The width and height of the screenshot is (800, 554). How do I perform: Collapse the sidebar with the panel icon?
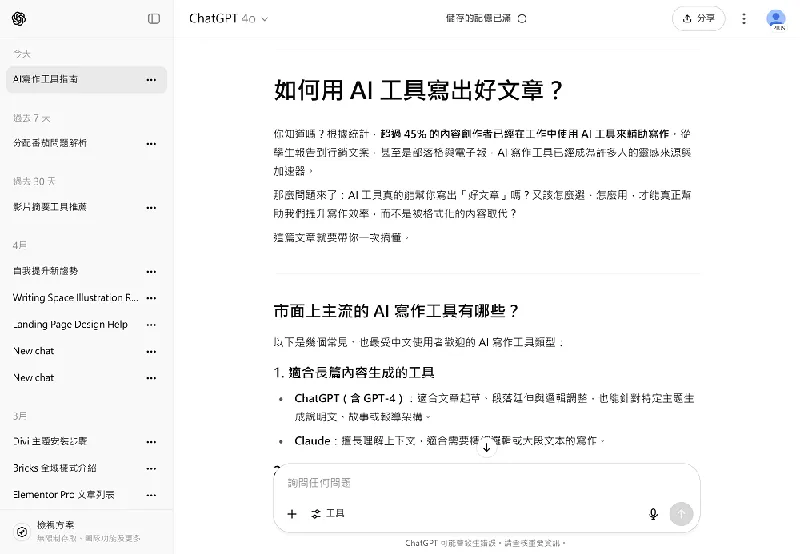coord(154,19)
